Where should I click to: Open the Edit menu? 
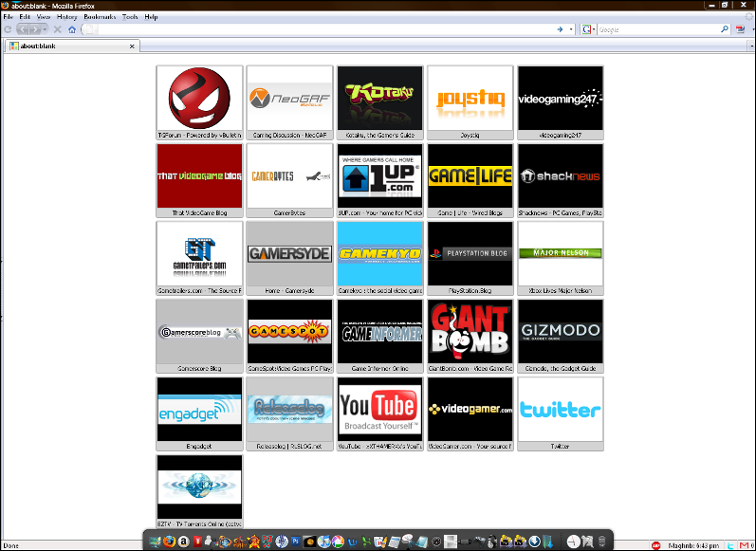click(25, 17)
